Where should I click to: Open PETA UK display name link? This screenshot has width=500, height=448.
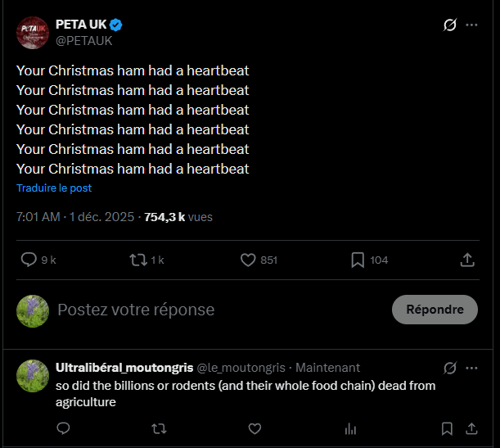pyautogui.click(x=79, y=25)
